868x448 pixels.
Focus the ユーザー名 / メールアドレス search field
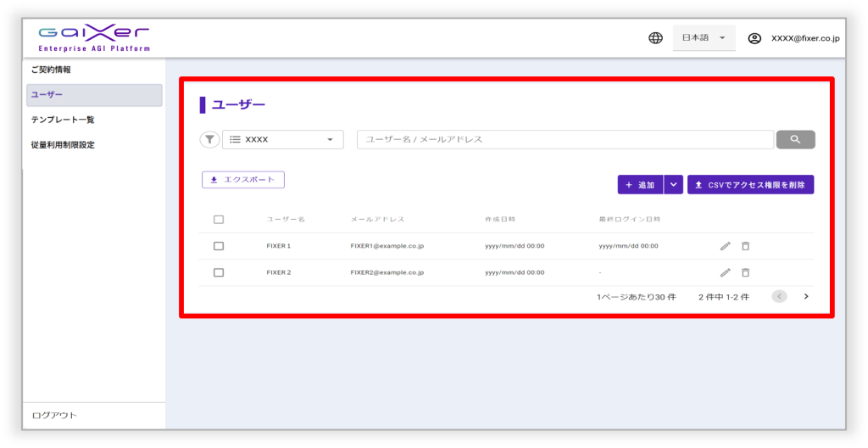pyautogui.click(x=565, y=140)
